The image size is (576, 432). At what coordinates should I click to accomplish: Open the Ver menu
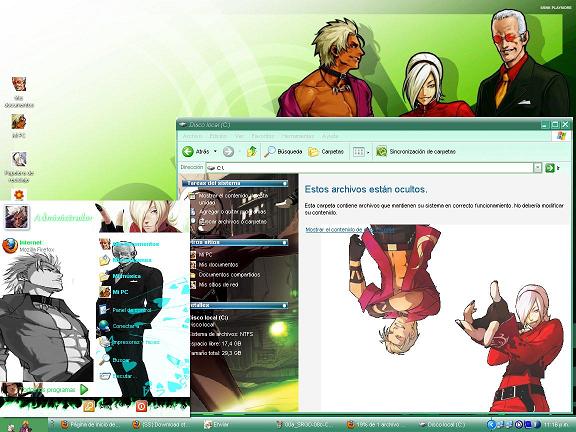tap(239, 136)
